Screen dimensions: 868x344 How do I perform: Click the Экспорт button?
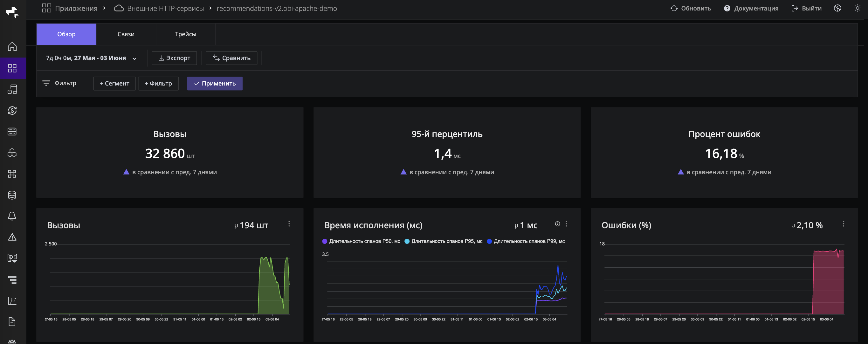[174, 58]
